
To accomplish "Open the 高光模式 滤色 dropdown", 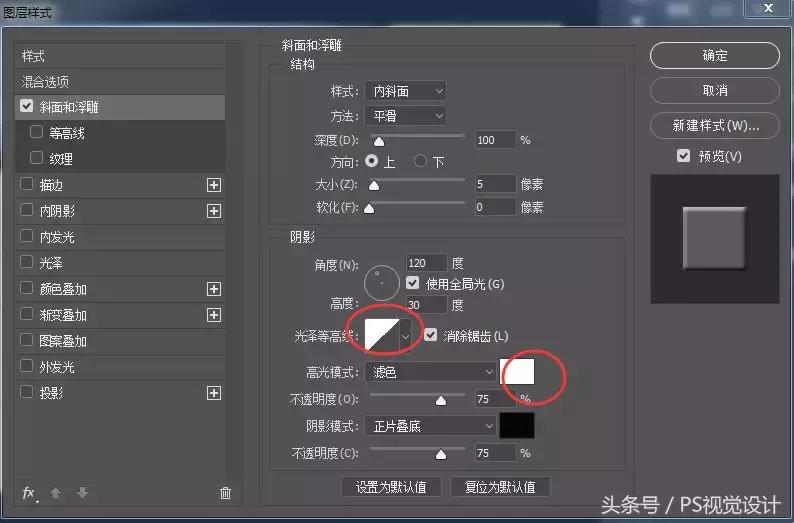I will click(430, 372).
